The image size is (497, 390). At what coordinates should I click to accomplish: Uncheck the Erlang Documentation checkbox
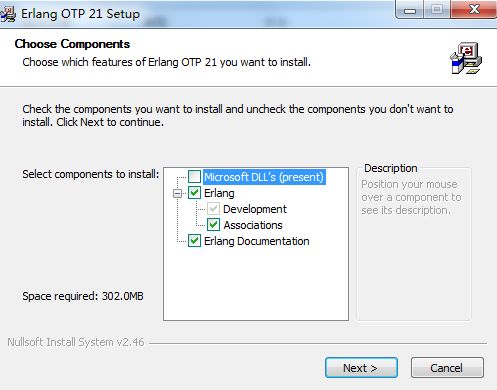194,241
